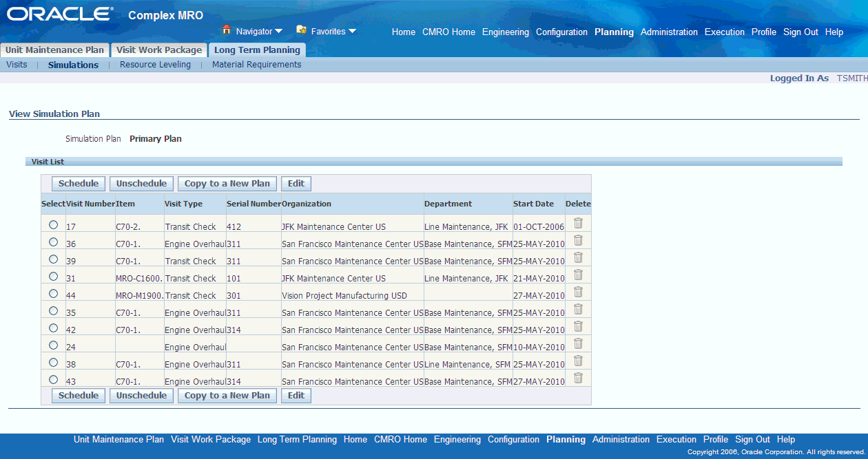
Task: Open Resource Leveling subtab
Action: point(155,65)
